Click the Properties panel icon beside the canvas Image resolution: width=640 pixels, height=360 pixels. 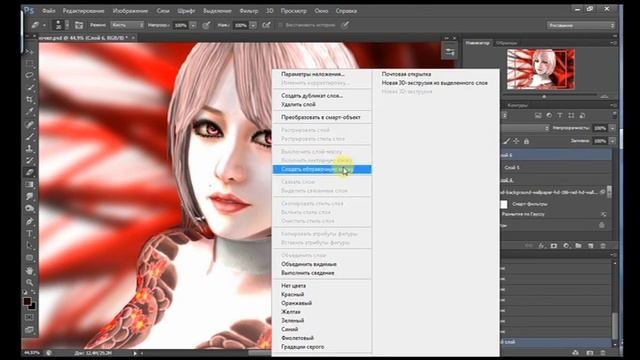pos(450,52)
